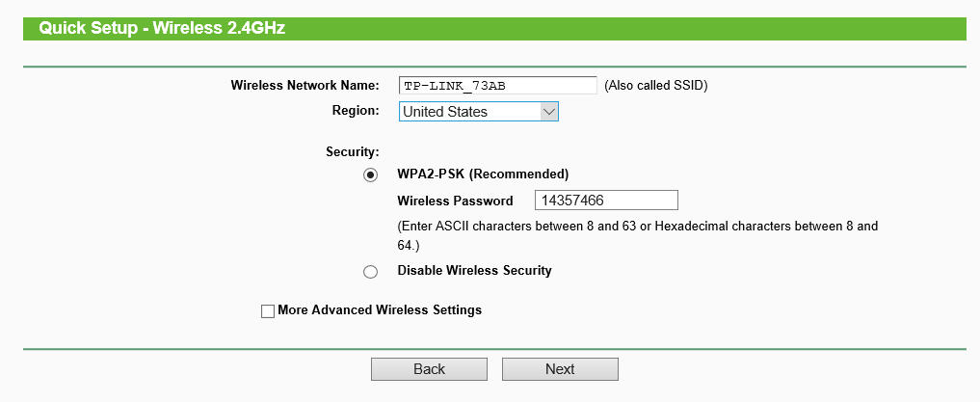Click the TP-LINK_73AB text in SSID field
980x402 pixels.
tap(455, 86)
